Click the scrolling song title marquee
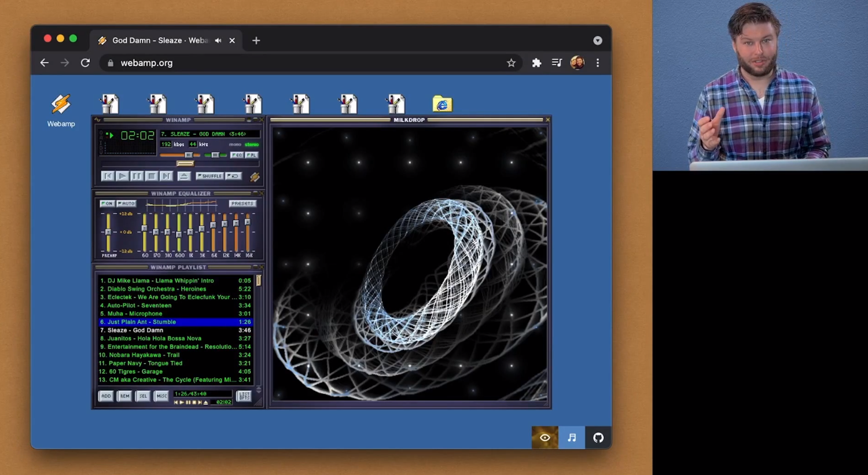Viewport: 868px width, 475px height. point(209,134)
